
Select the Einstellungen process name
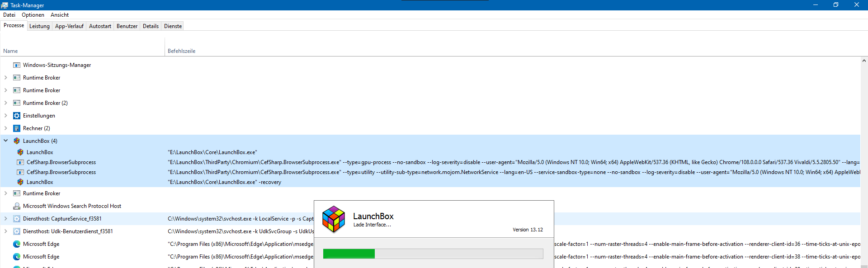[x=39, y=116]
